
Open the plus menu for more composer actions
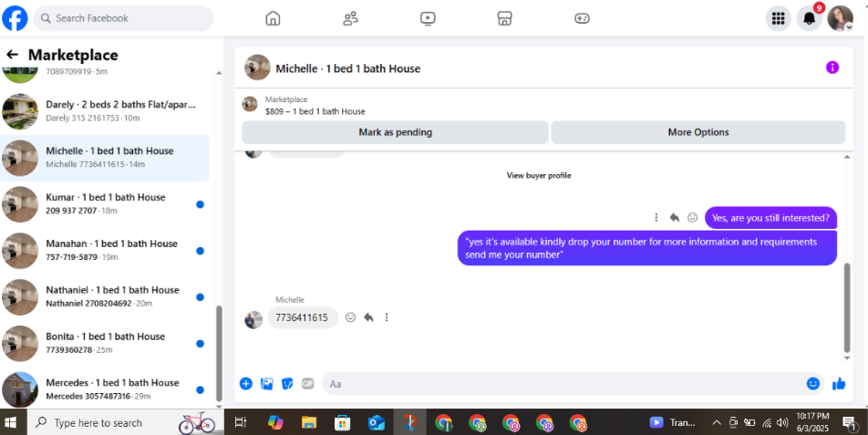click(246, 384)
